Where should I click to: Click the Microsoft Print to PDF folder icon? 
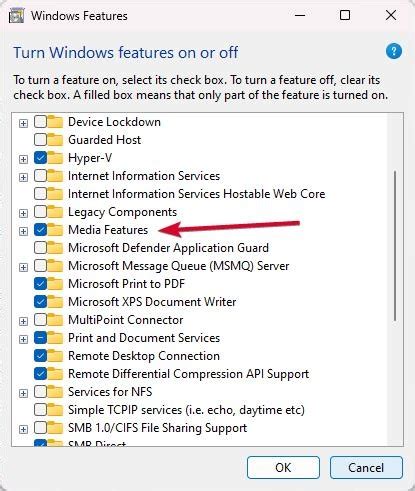(x=56, y=284)
